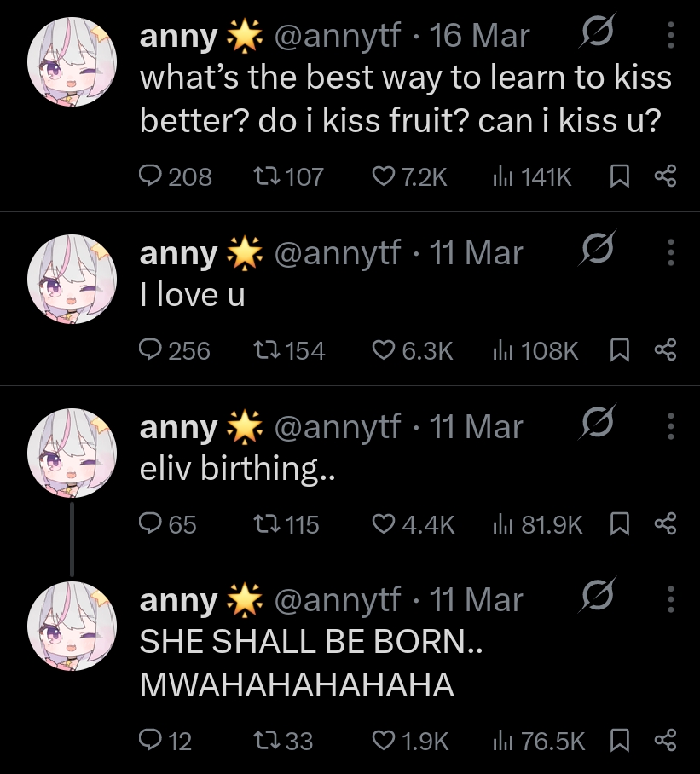Like the tweet with 7.2K likes
Image resolution: width=700 pixels, height=774 pixels.
point(409,176)
